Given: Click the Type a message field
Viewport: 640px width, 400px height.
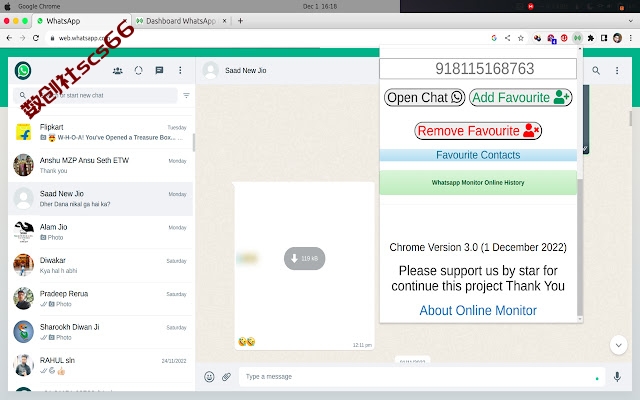Looking at the screenshot, I should (422, 376).
